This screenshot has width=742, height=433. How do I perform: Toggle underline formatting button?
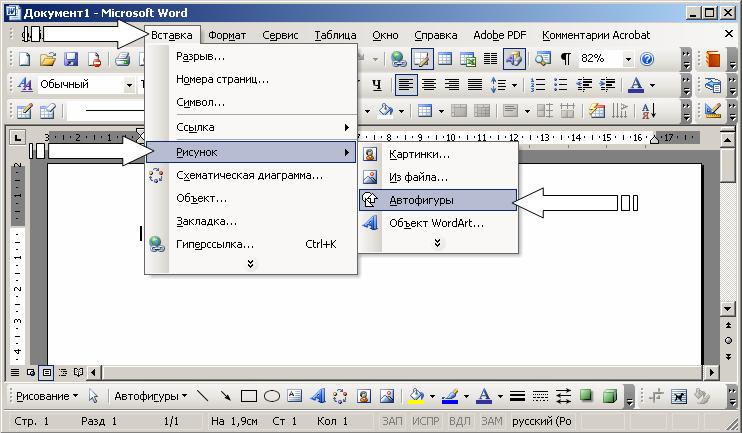pos(376,85)
